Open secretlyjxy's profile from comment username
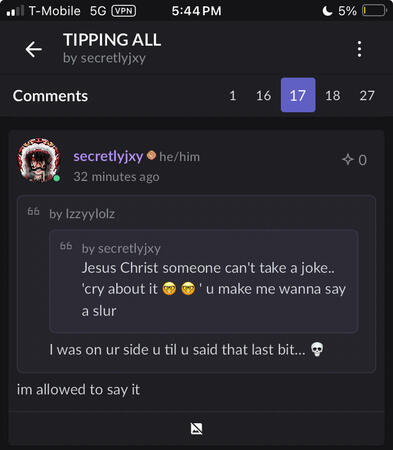This screenshot has width=393, height=450. (x=108, y=156)
